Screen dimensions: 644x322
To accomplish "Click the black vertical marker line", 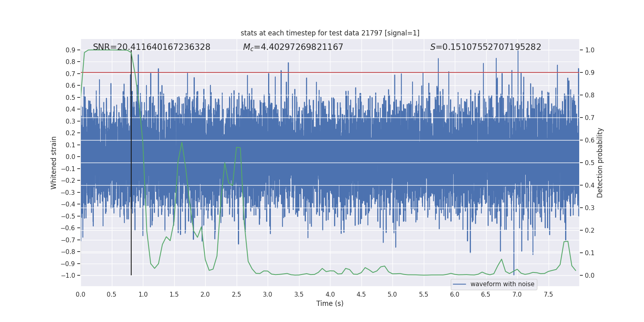I will (131, 163).
